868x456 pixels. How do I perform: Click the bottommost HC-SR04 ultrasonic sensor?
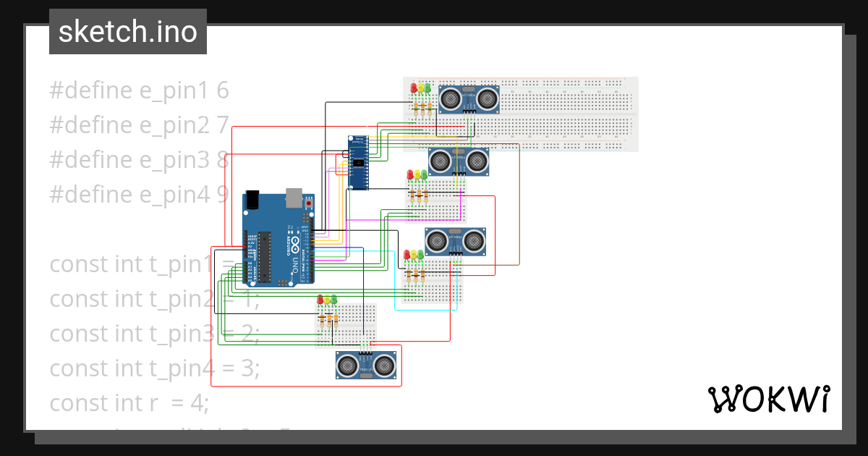pyautogui.click(x=365, y=366)
